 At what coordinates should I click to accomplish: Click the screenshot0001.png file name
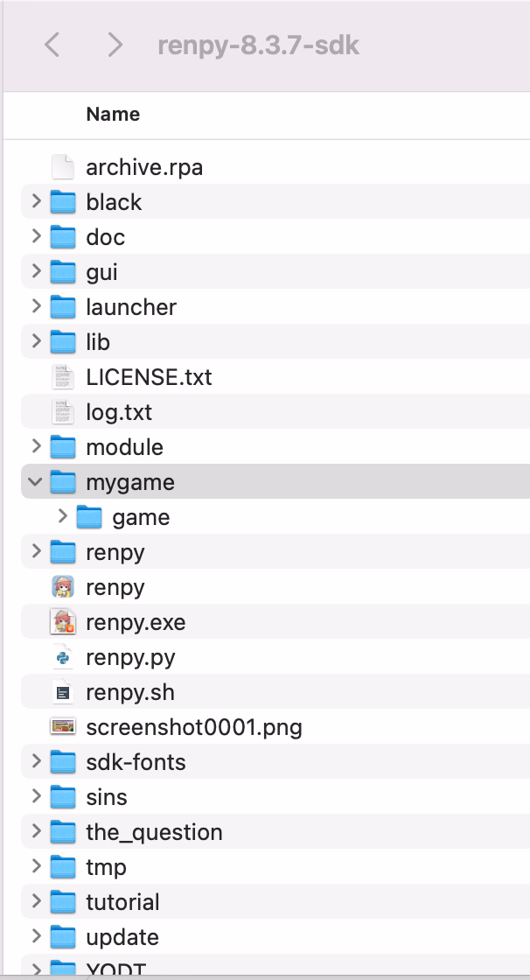pyautogui.click(x=194, y=727)
